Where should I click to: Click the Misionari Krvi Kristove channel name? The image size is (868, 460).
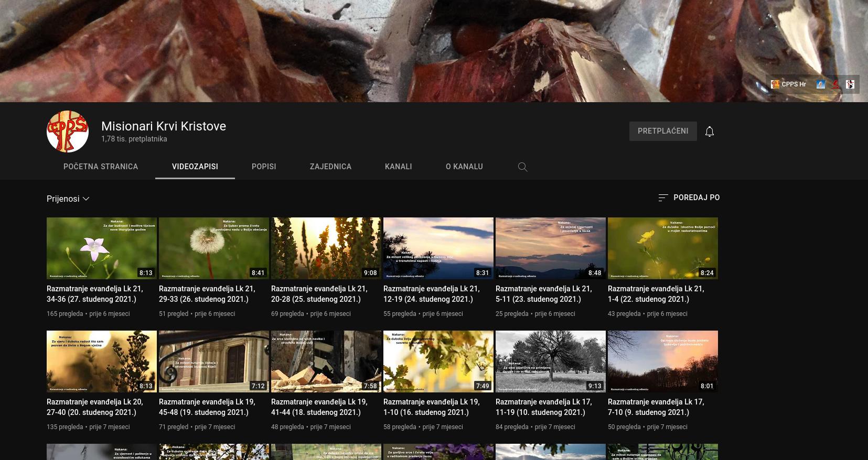coord(164,126)
